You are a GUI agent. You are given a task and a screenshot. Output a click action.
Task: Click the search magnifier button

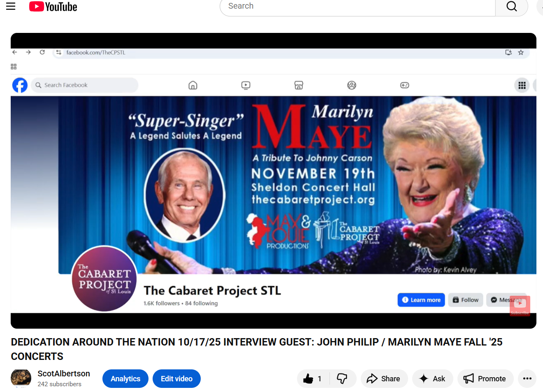coord(511,7)
